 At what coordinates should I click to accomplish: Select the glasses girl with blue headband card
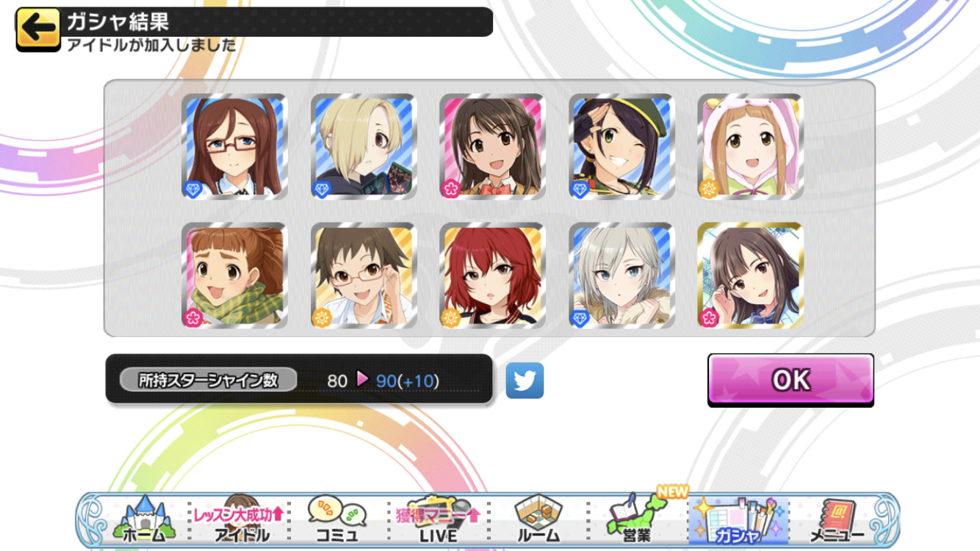234,146
